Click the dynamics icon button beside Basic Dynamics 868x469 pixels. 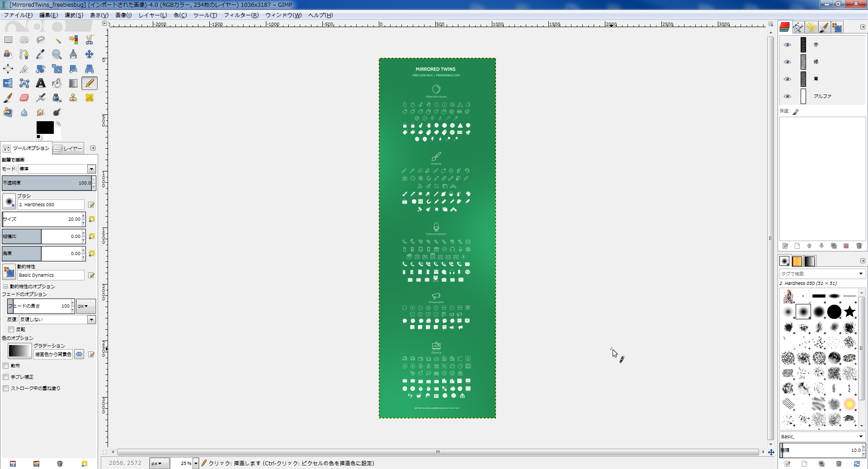[x=9, y=271]
